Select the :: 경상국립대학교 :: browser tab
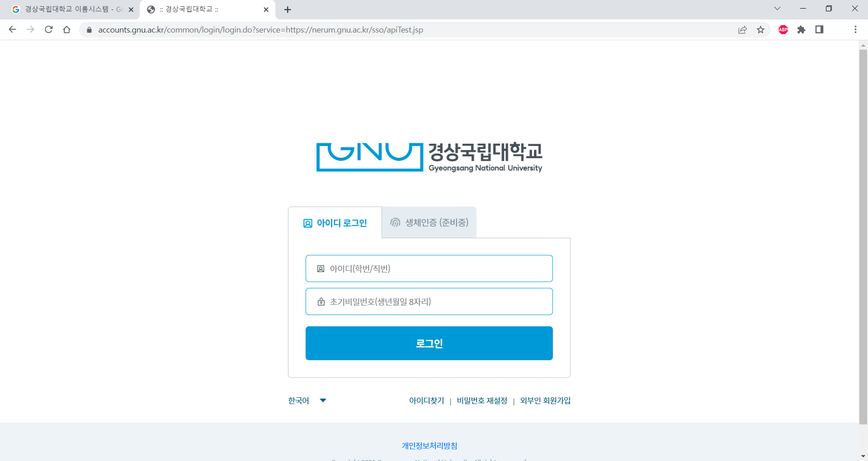 point(208,9)
